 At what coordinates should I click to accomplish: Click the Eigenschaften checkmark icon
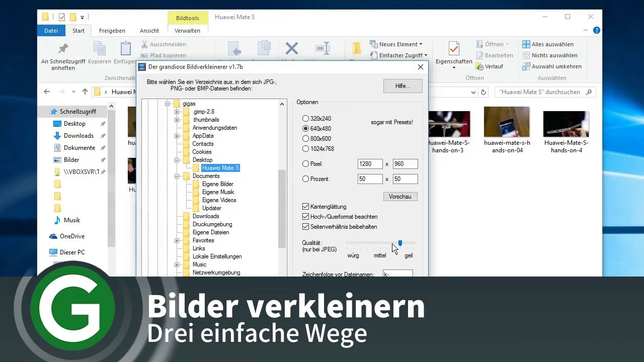tap(454, 49)
